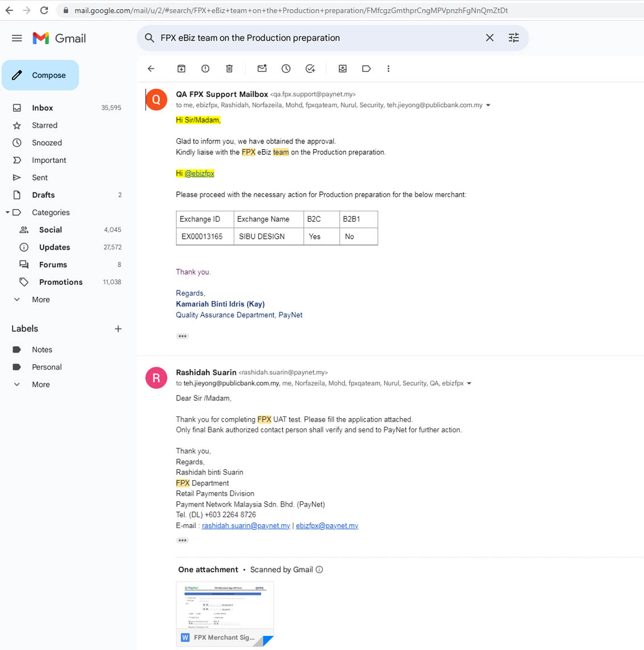Show recipient details for Rashidah Suarin email
Viewport: 644px width, 650px height.
coord(469,383)
